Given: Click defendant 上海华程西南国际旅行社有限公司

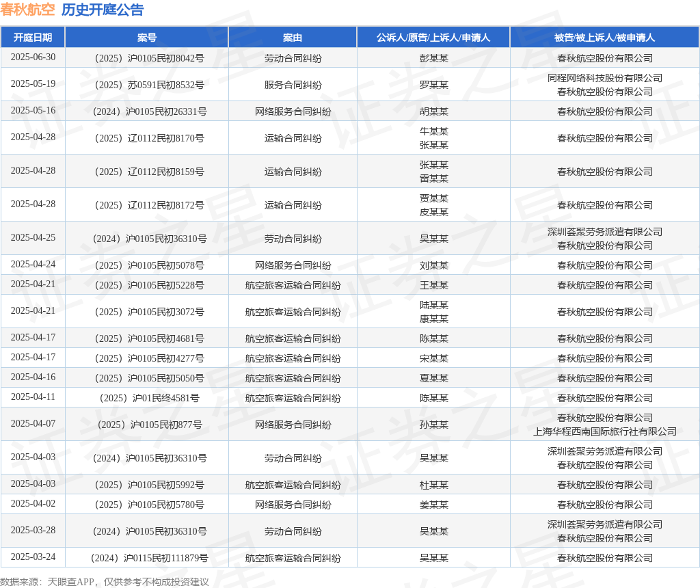Looking at the screenshot, I should [x=605, y=431].
